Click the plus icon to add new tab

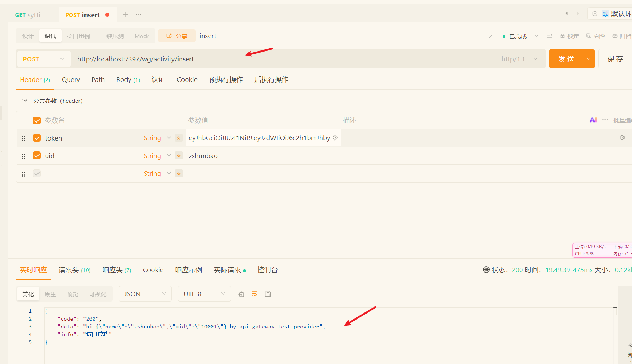(x=125, y=14)
